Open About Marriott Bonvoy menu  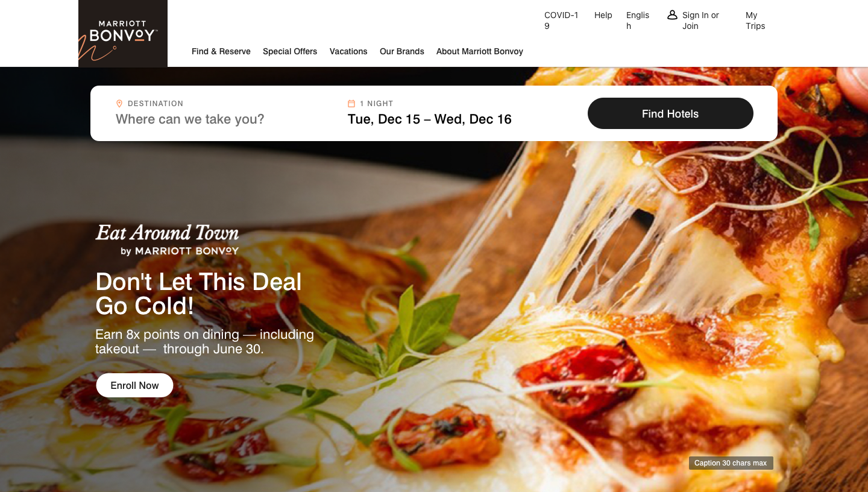tap(480, 51)
